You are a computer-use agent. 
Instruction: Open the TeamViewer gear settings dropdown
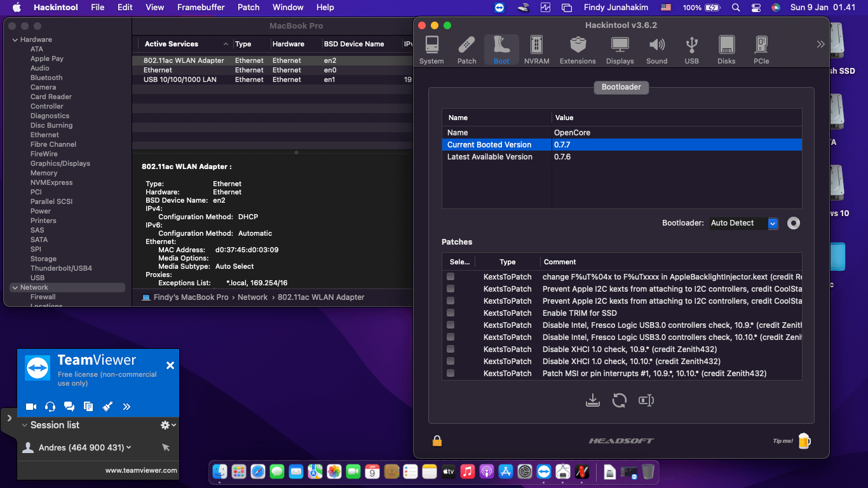pyautogui.click(x=168, y=425)
